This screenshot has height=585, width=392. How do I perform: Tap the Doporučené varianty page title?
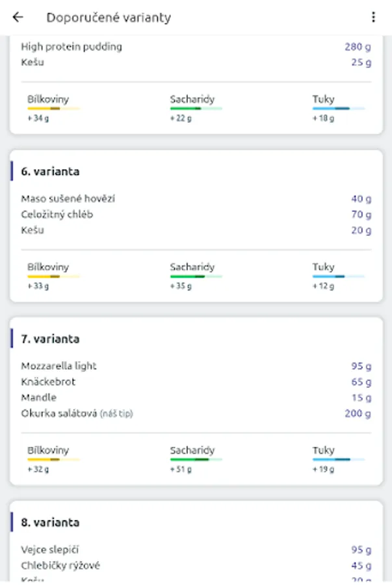coord(109,18)
